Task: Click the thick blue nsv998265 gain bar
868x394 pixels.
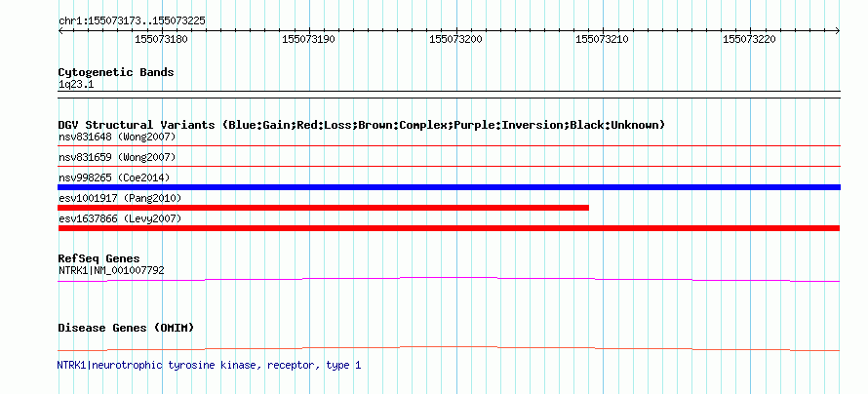Action: [x=449, y=187]
